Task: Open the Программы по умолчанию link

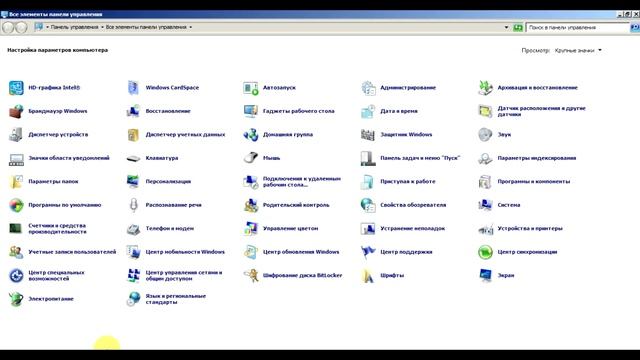Action: coord(64,205)
